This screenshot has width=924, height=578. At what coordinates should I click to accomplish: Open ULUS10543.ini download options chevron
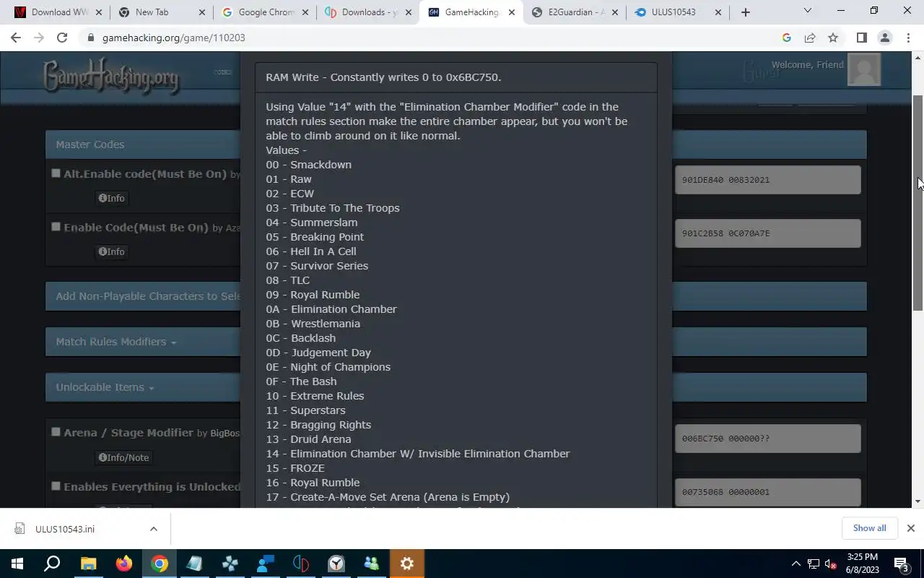(x=154, y=529)
